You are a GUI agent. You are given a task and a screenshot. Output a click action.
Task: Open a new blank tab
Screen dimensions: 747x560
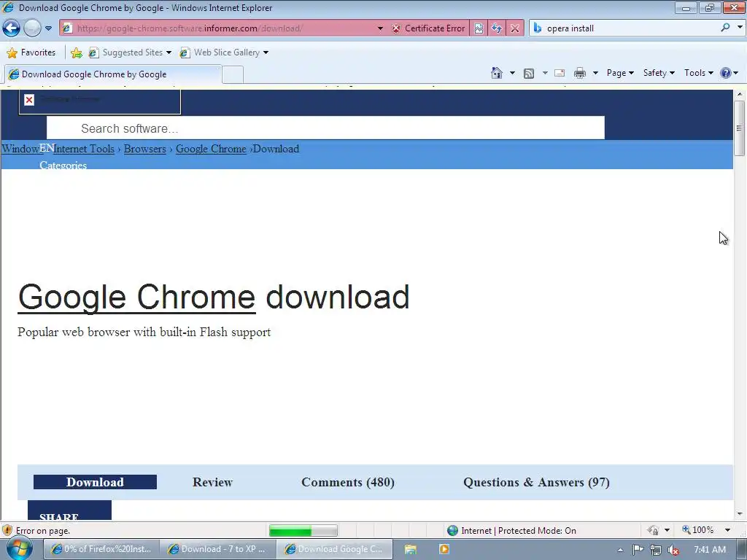[x=233, y=75]
